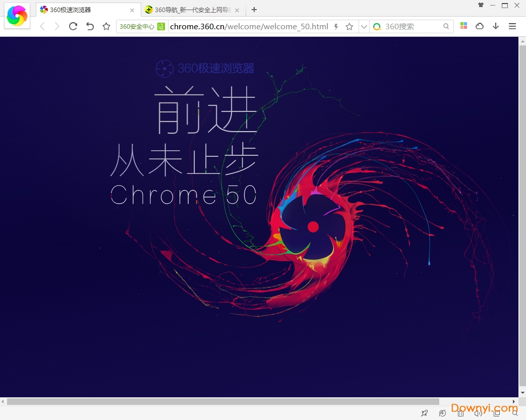Open downloads with the arrow icon
526x420 pixels.
[495, 26]
